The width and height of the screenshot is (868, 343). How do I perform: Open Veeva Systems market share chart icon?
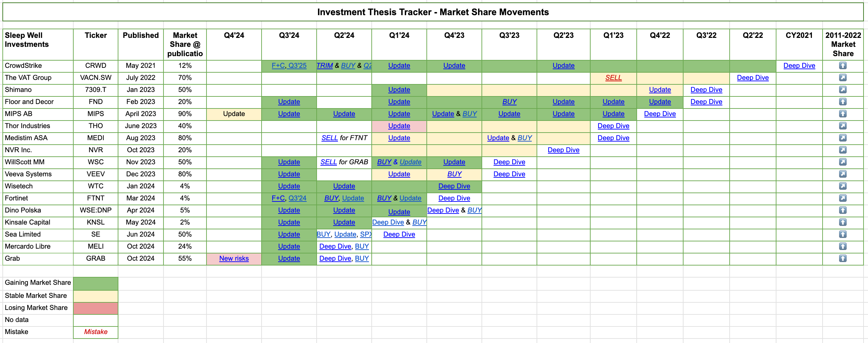click(x=843, y=174)
